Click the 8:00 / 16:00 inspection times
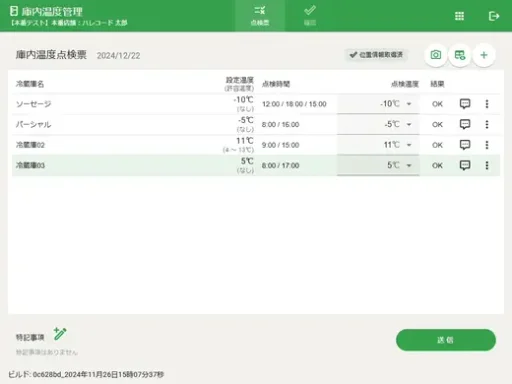This screenshot has height=384, width=512. [x=281, y=125]
